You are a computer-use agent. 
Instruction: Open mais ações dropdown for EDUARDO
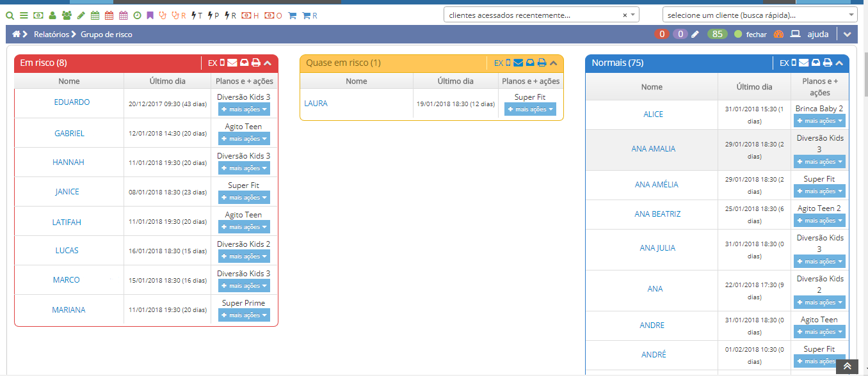pos(244,109)
